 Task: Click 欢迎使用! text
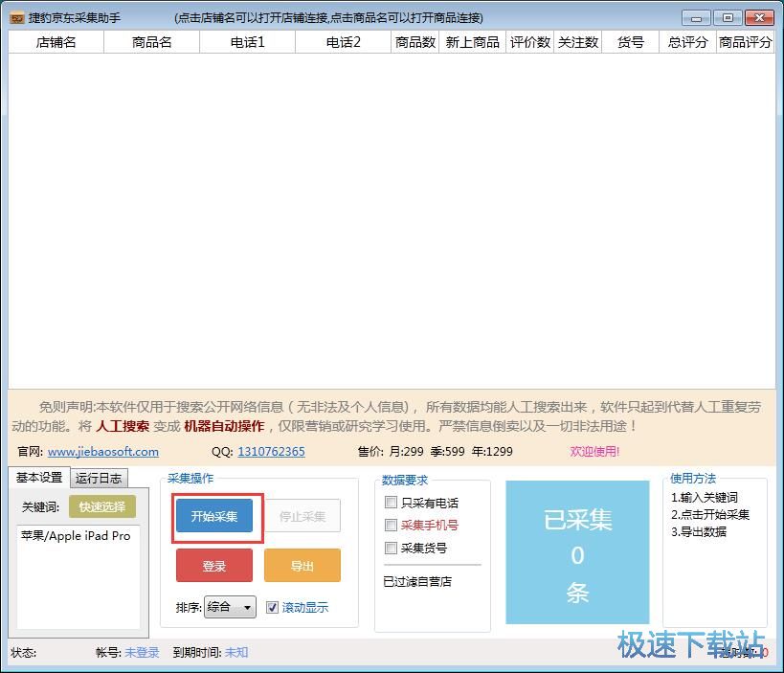pyautogui.click(x=594, y=452)
